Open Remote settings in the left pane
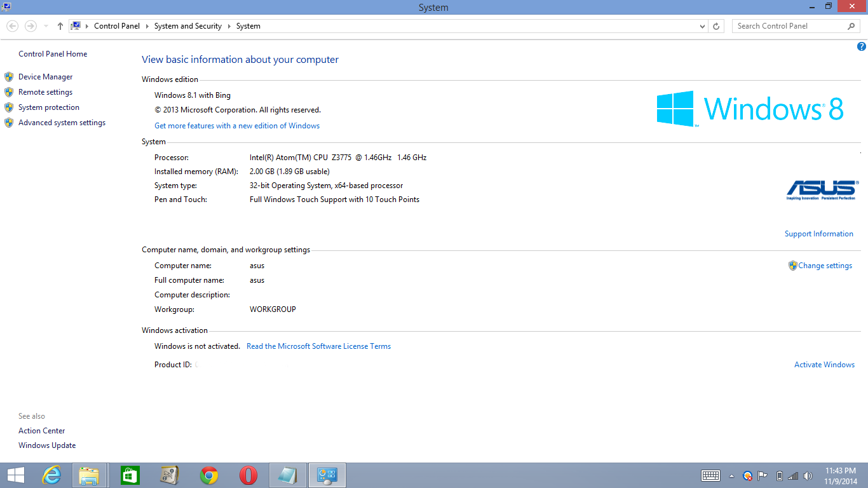The height and width of the screenshot is (488, 868). click(45, 92)
